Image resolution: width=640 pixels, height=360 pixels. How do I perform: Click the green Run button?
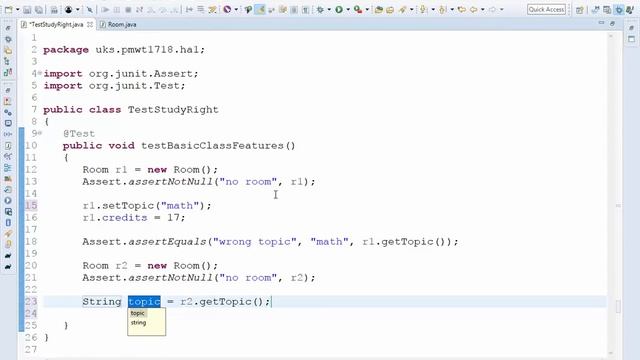[x=339, y=9]
